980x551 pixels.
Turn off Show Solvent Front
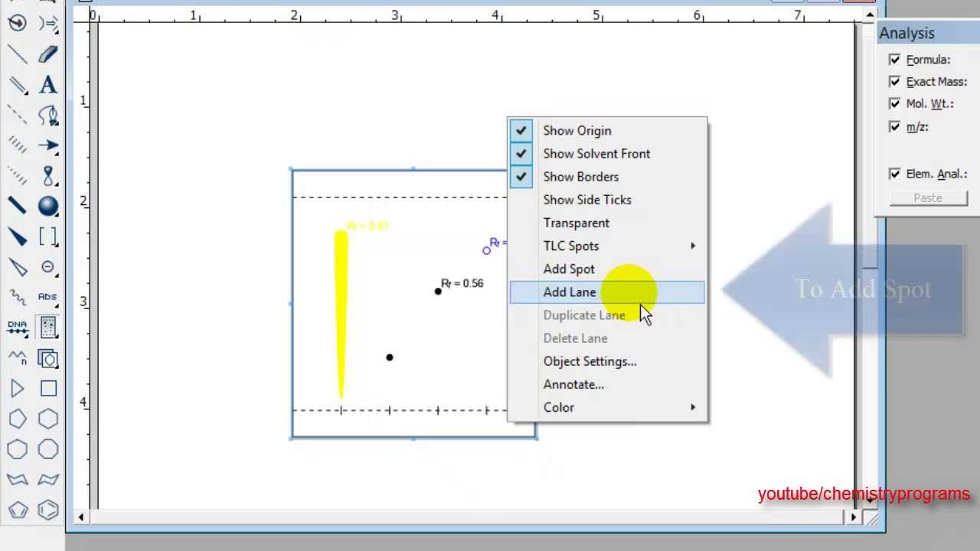coord(607,154)
